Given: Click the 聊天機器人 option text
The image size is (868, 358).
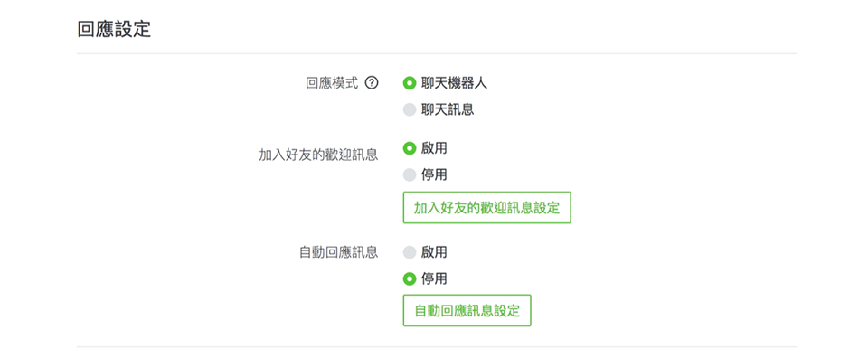Looking at the screenshot, I should tap(454, 83).
